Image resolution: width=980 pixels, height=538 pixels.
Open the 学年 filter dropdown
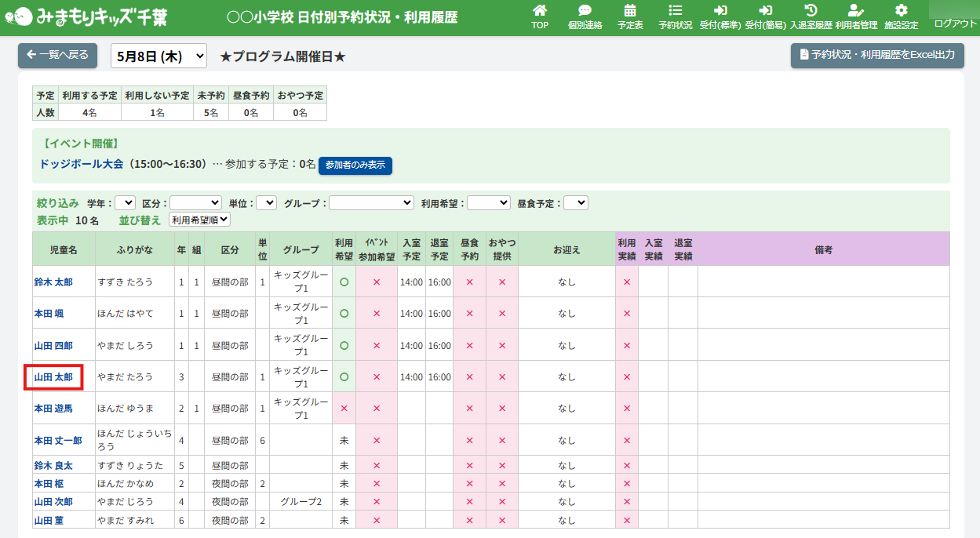[125, 203]
